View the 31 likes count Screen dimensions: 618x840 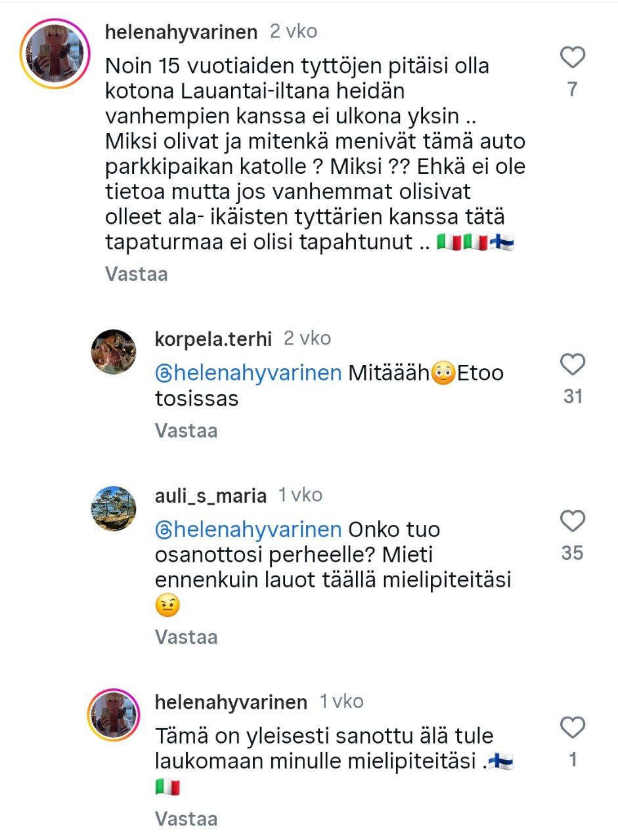[573, 396]
